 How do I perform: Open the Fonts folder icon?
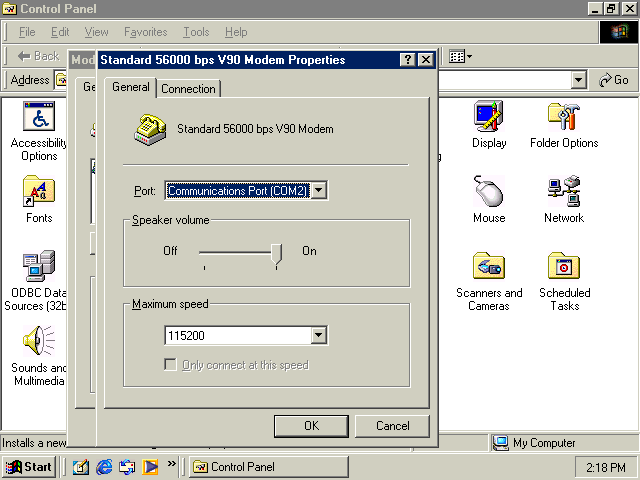click(x=39, y=191)
